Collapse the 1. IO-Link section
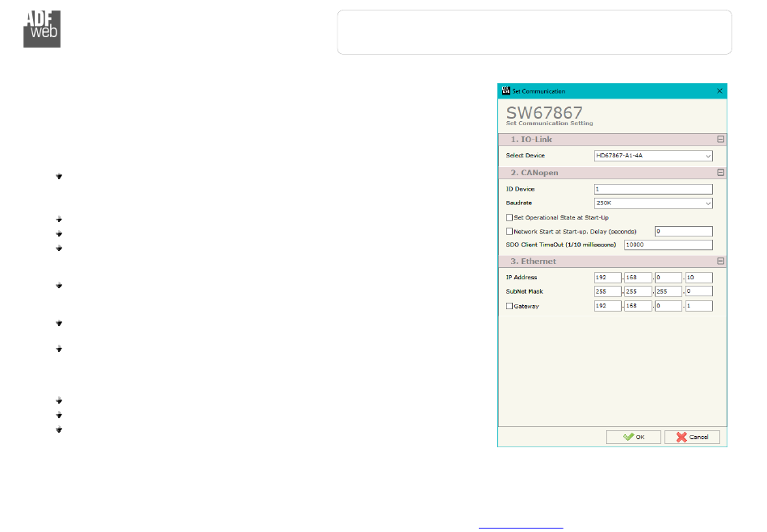767x532 pixels. click(x=720, y=140)
